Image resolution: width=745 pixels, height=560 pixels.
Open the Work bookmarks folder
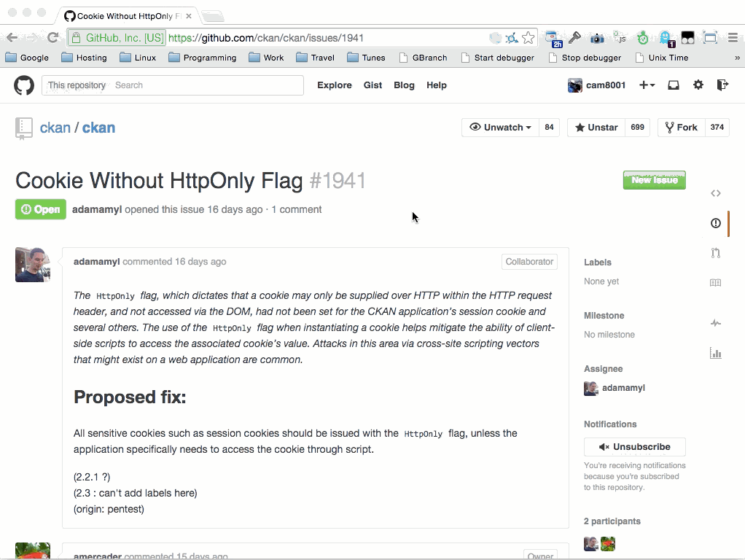pos(266,58)
